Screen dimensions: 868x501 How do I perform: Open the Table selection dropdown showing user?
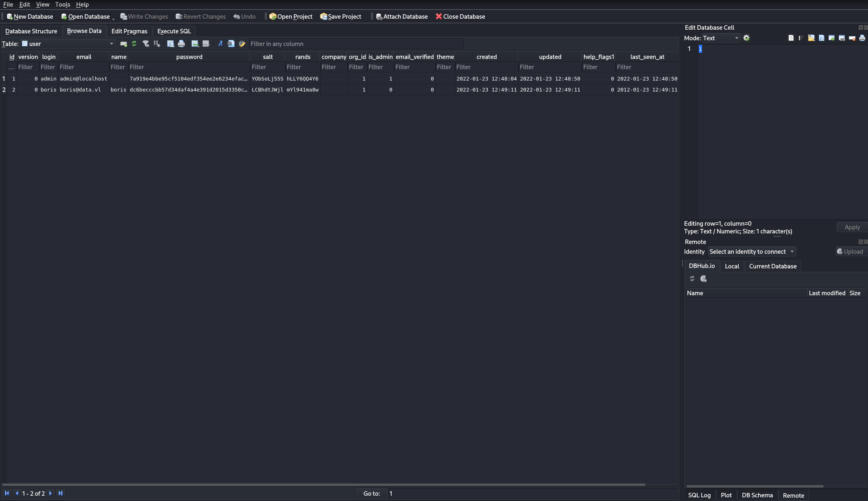[x=68, y=44]
